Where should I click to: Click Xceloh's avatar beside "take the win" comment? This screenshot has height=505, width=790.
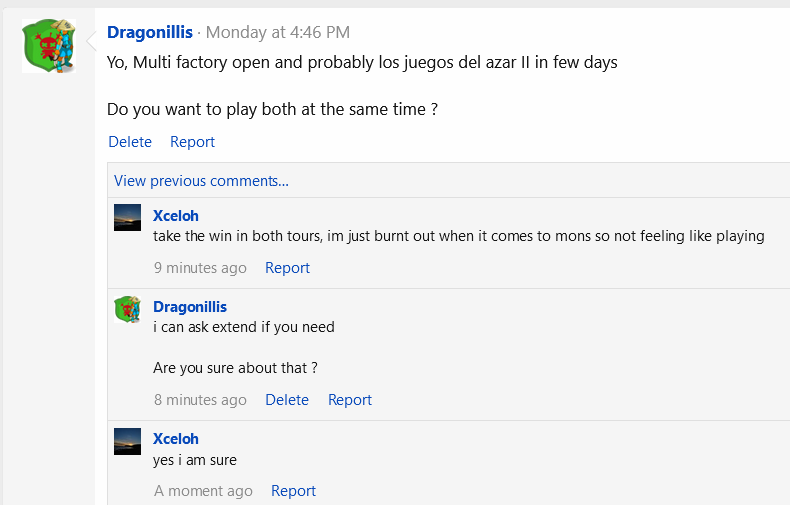(x=128, y=218)
